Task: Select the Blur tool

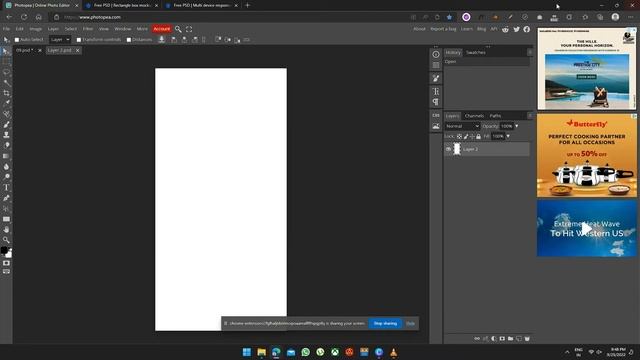Action: point(6,167)
